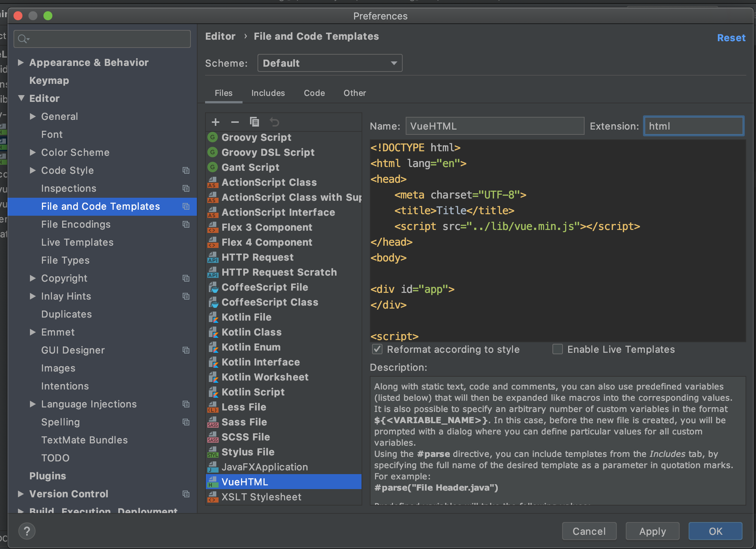Click the Name text field
Image resolution: width=756 pixels, height=549 pixels.
[494, 126]
